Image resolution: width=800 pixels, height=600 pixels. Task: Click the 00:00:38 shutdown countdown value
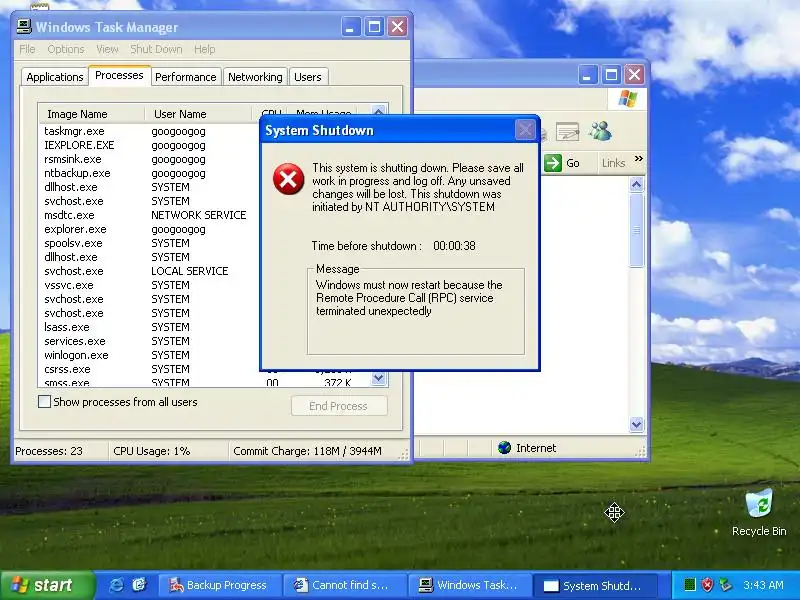(454, 246)
